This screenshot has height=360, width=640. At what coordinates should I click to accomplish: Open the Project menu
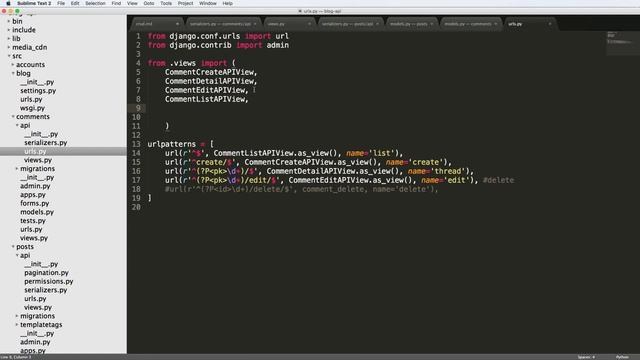[185, 3]
